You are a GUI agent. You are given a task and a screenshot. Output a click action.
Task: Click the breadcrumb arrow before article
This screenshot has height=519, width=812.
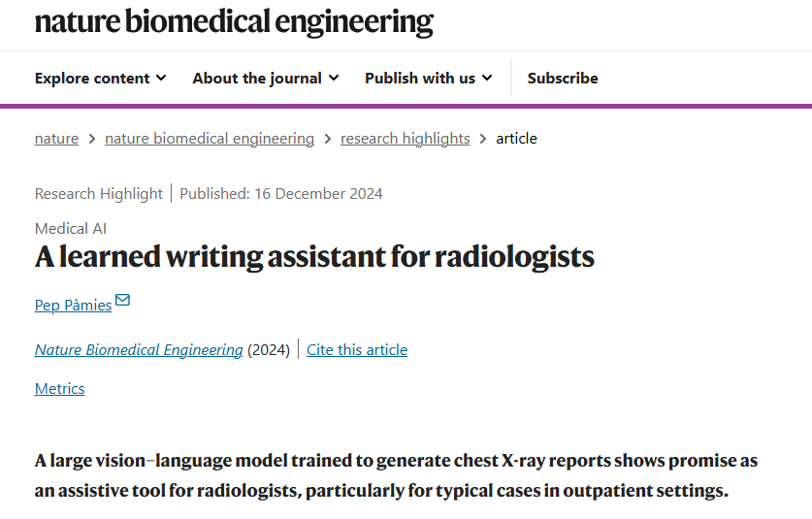coord(483,139)
